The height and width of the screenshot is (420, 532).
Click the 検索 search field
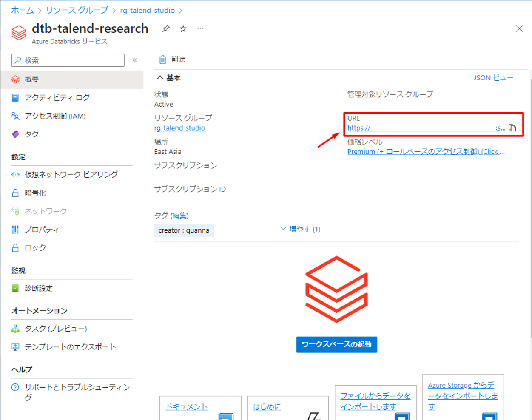point(68,60)
